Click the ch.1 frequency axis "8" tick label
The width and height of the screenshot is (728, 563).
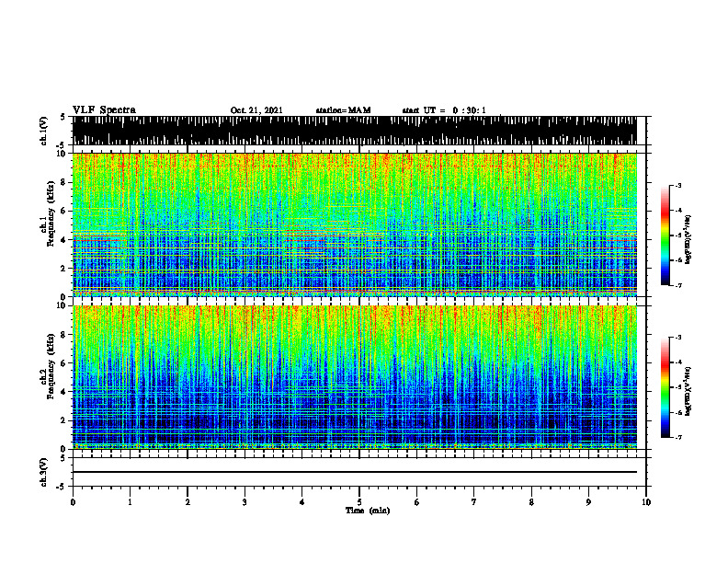point(64,182)
